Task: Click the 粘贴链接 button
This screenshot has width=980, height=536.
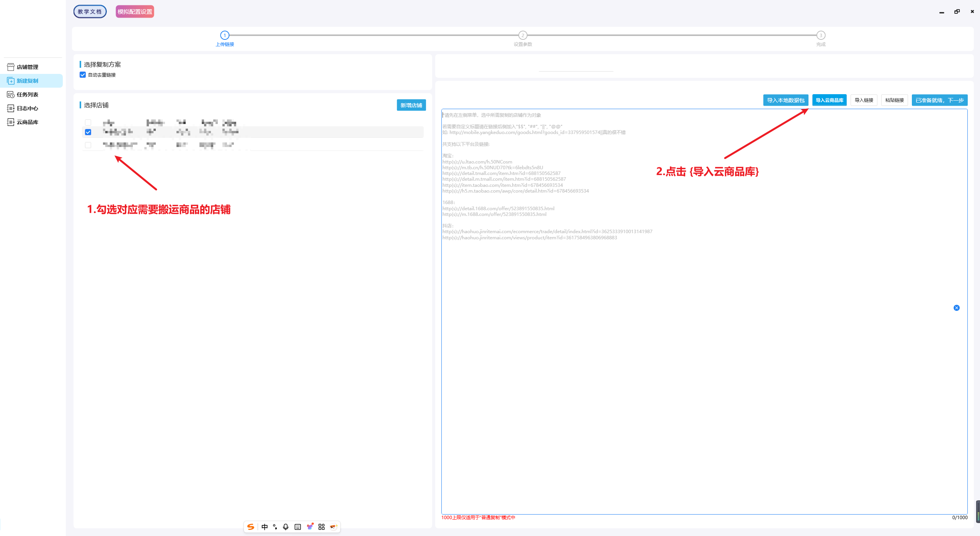Action: (x=894, y=100)
